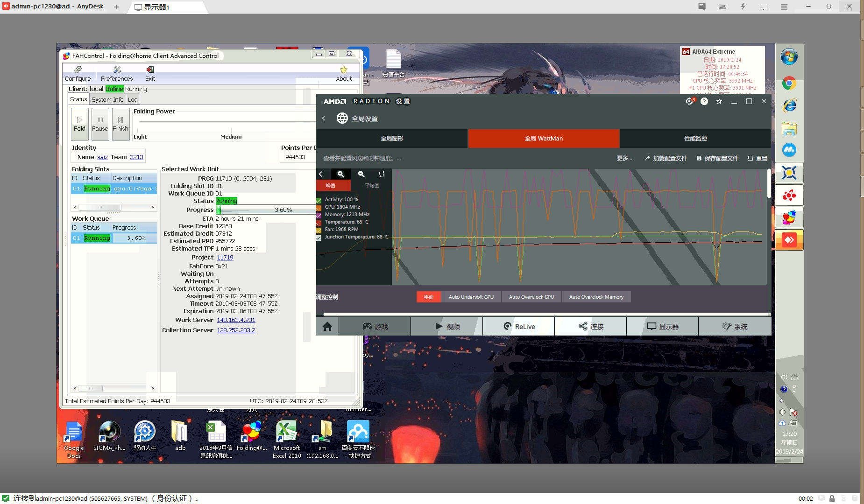
Task: Click the global settings globe icon
Action: (342, 119)
